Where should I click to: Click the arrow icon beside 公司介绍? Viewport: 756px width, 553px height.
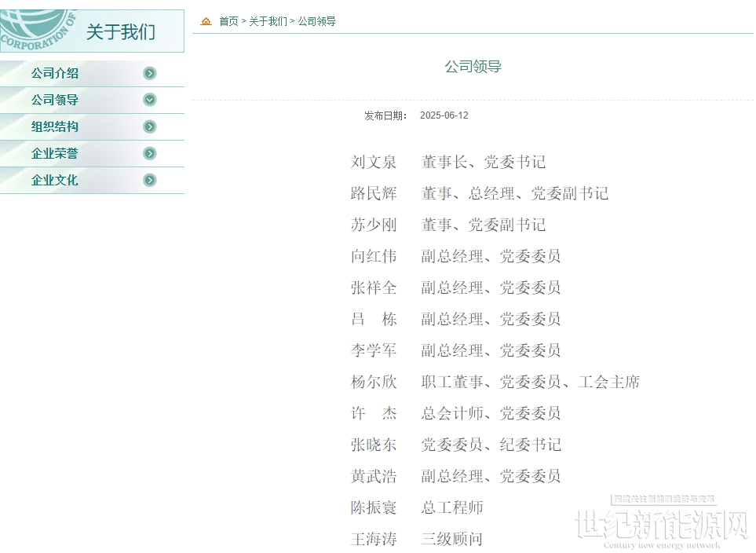(x=150, y=73)
